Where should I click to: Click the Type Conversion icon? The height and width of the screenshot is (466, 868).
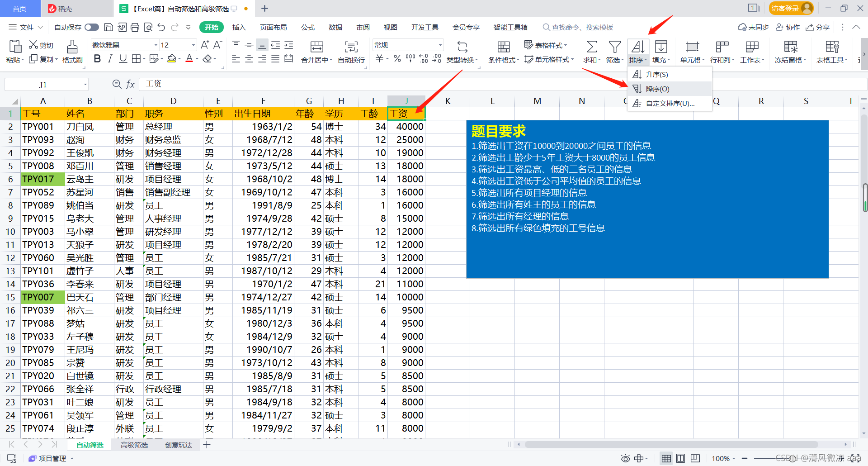tap(462, 47)
